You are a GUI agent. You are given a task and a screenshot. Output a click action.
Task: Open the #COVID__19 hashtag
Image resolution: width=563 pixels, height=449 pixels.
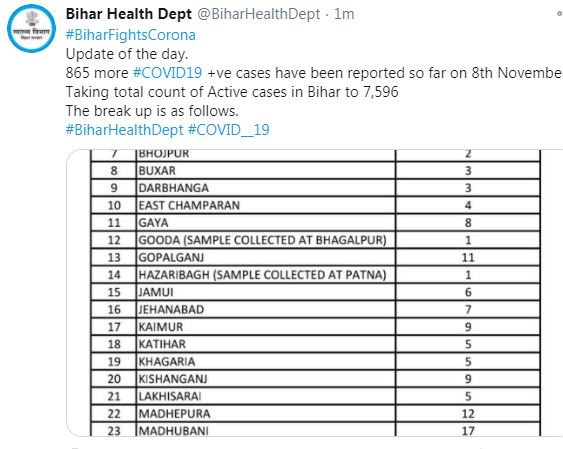point(229,130)
